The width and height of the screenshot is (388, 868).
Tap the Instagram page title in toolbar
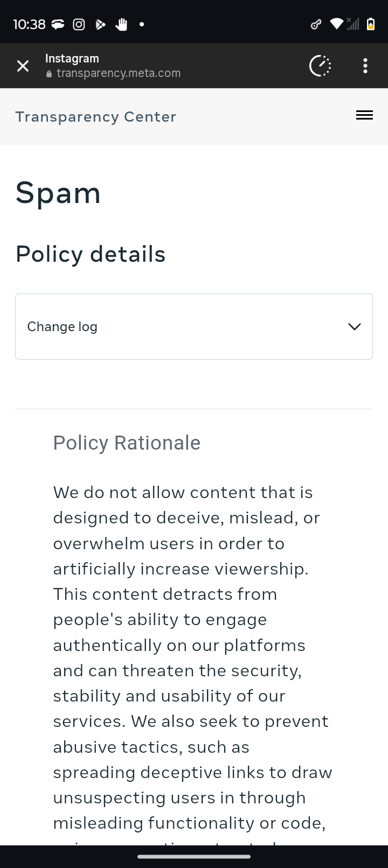72,59
